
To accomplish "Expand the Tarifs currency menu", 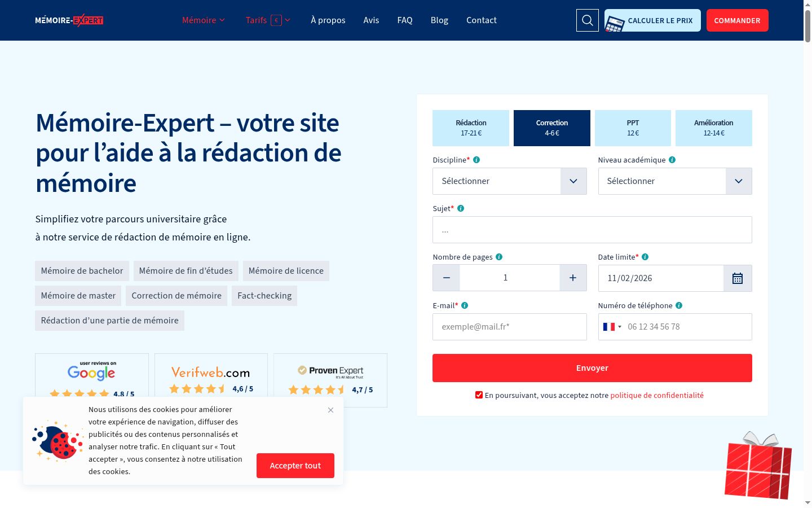I will click(268, 20).
